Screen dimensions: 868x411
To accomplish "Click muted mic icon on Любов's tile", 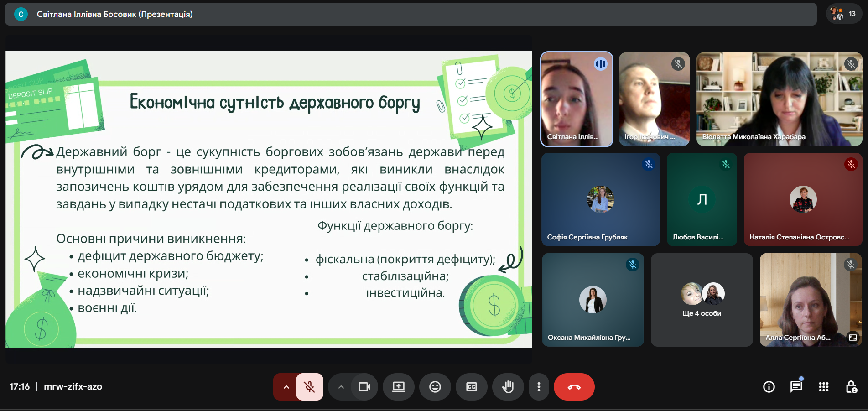I will pyautogui.click(x=726, y=164).
